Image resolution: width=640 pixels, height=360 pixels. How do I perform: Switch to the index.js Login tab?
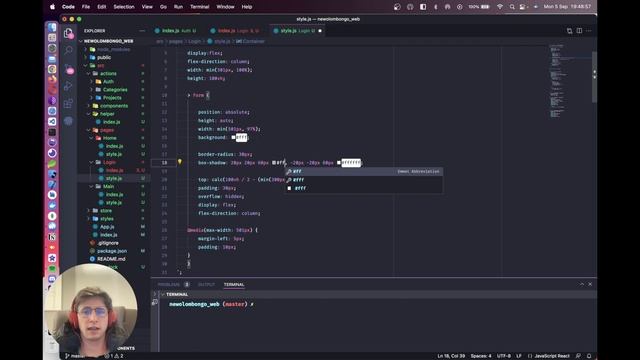(x=237, y=31)
